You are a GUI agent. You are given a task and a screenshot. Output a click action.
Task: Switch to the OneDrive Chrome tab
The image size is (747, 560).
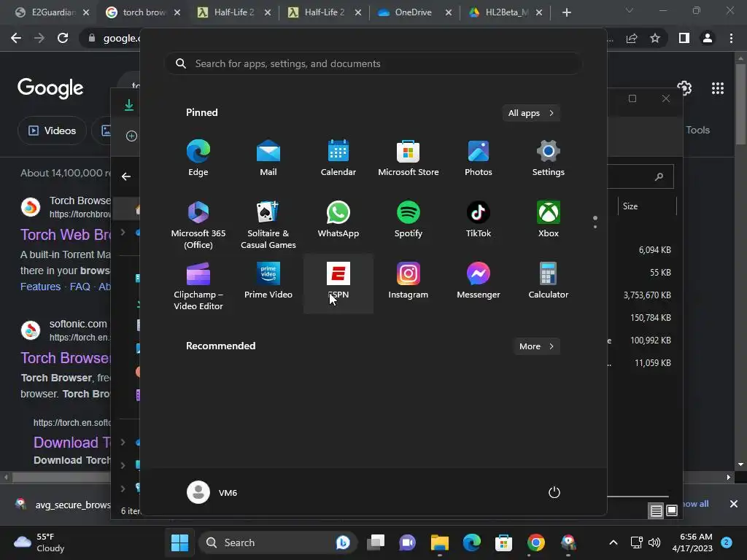point(414,12)
